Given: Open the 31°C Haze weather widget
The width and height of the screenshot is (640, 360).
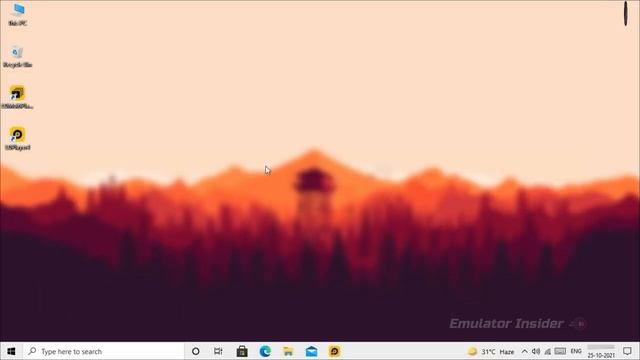Looking at the screenshot, I should [x=491, y=351].
